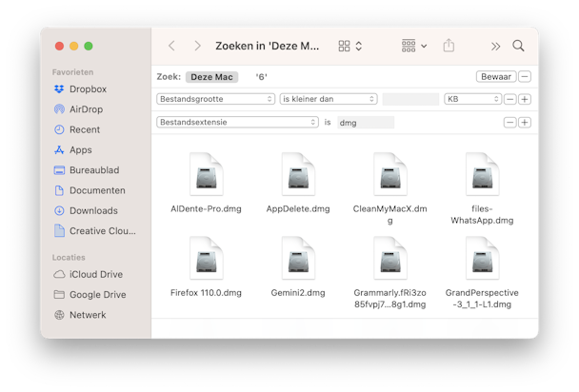Image resolution: width=579 pixels, height=392 pixels.
Task: Remove search criteria with minus next to Bewaar
Action: click(x=525, y=77)
